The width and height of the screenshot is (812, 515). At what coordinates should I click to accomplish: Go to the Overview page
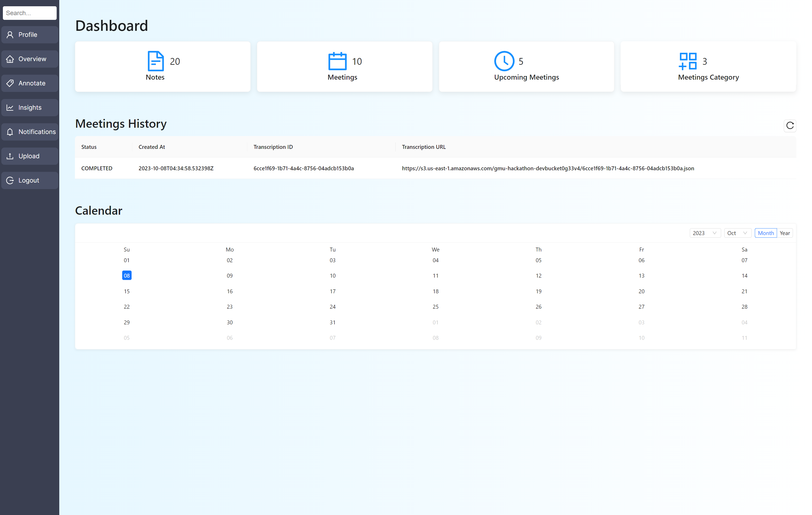[30, 59]
